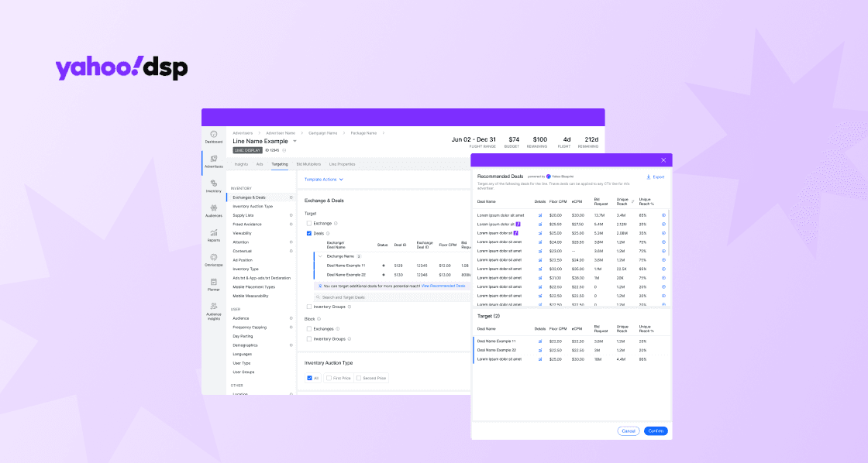Add the $31.00 floor deal with plus icon

pos(663,278)
